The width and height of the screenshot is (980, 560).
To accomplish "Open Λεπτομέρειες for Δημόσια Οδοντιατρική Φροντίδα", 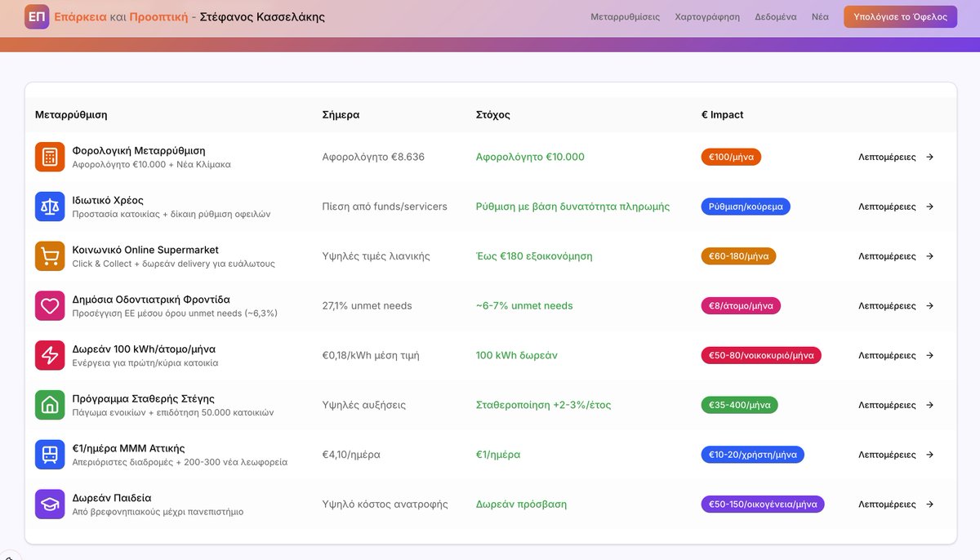I will point(896,305).
